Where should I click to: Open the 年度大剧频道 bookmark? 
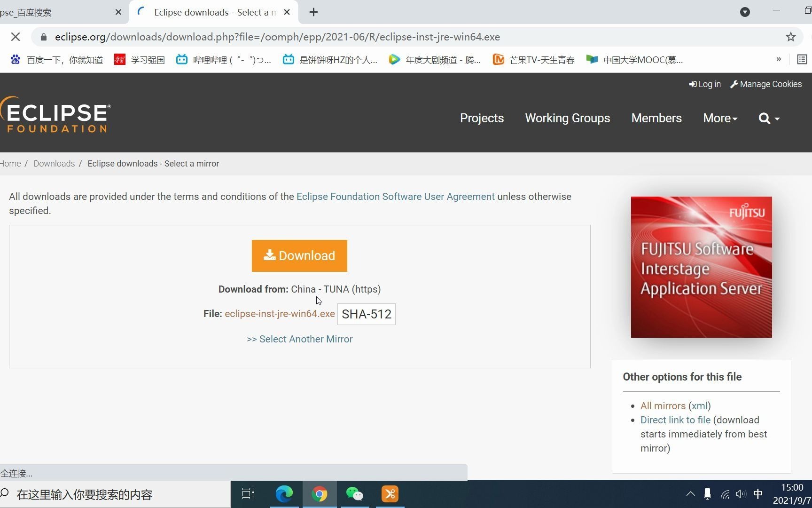[x=435, y=60]
